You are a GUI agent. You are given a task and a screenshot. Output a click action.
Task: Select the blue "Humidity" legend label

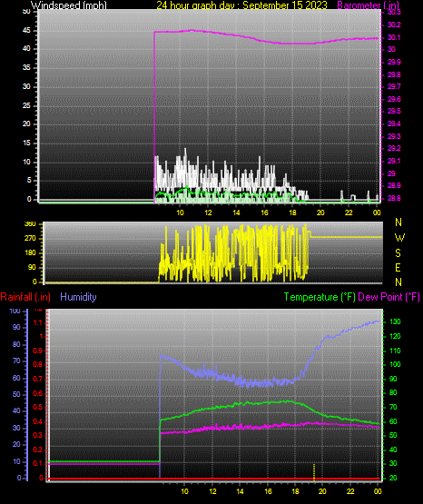point(78,297)
